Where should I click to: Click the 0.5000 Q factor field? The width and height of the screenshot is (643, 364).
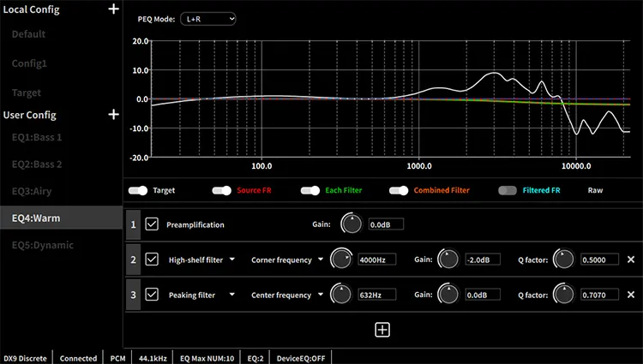point(599,260)
